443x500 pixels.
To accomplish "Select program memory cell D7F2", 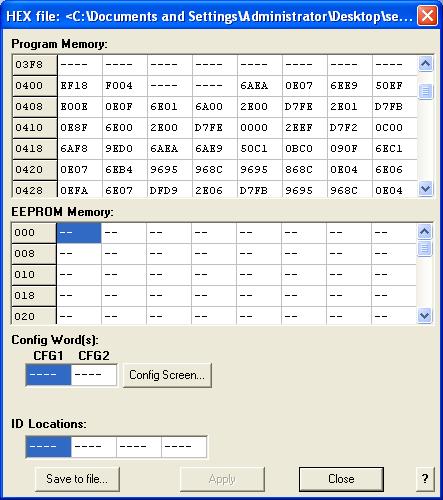I will point(350,128).
